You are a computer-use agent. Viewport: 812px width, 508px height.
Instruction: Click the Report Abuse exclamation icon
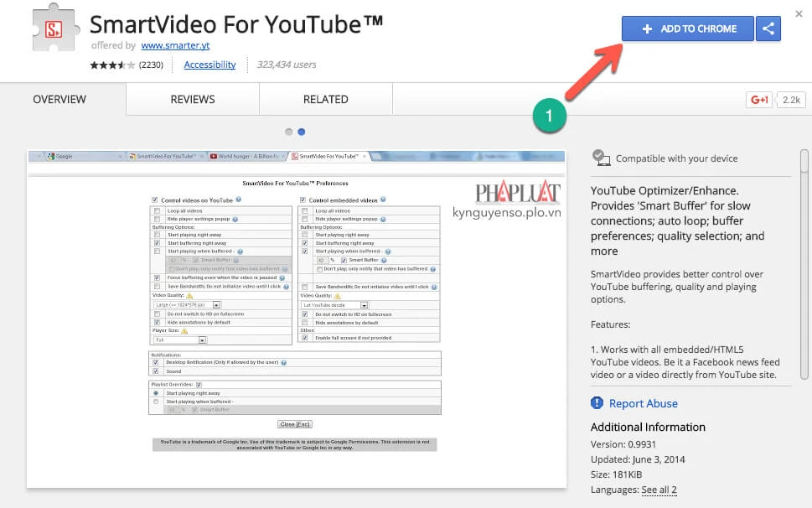596,403
